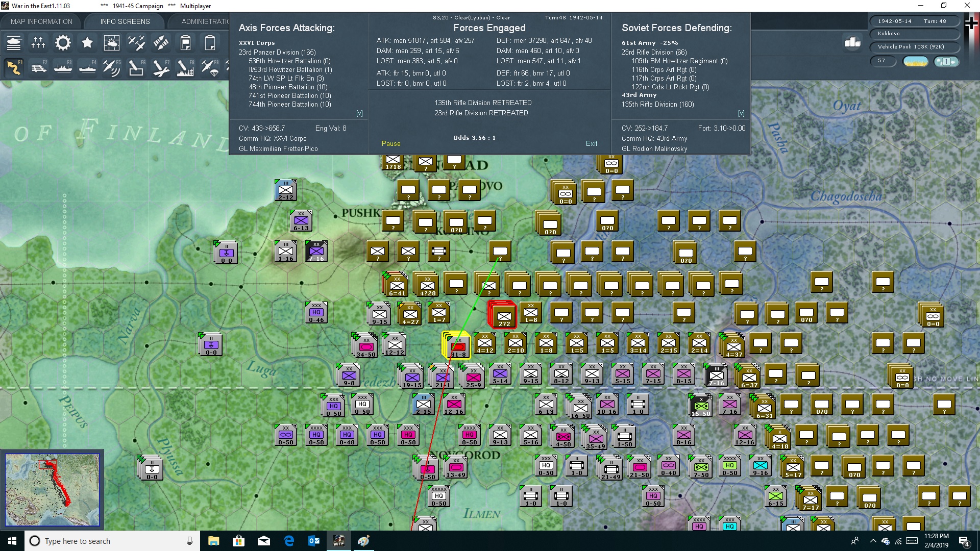Expand the 23rd Panzer Division entry

(277, 52)
